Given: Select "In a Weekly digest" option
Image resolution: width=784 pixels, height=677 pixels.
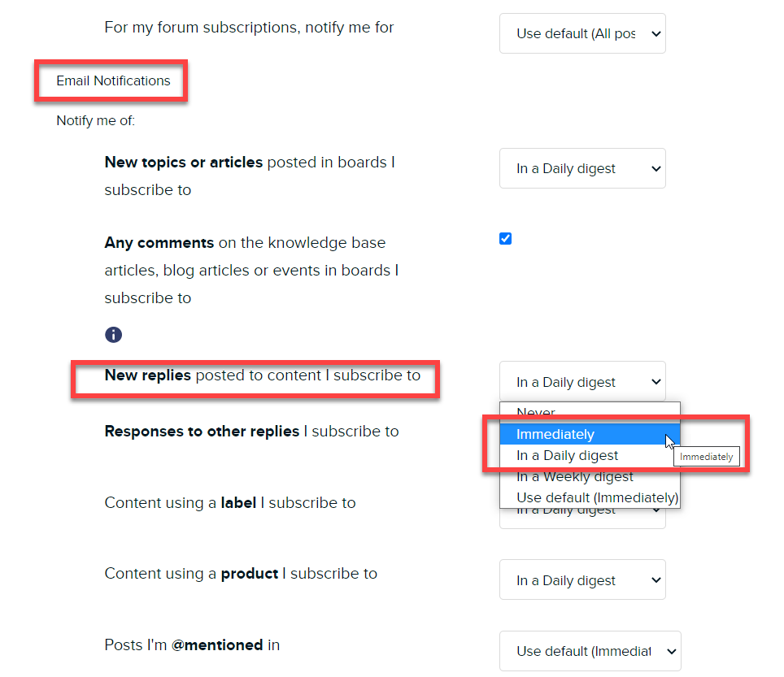Looking at the screenshot, I should pyautogui.click(x=574, y=476).
